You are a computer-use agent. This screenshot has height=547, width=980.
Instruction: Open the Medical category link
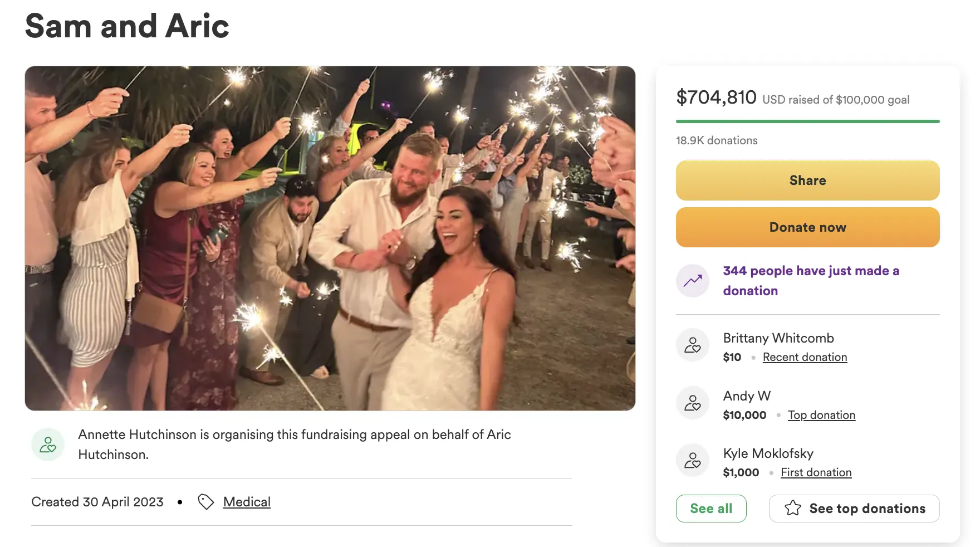247,502
